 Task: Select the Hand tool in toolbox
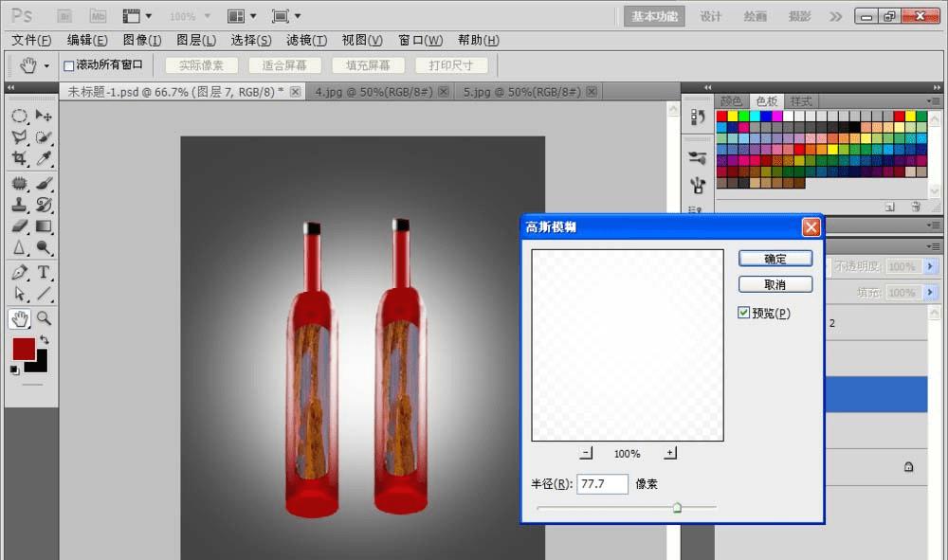point(19,318)
